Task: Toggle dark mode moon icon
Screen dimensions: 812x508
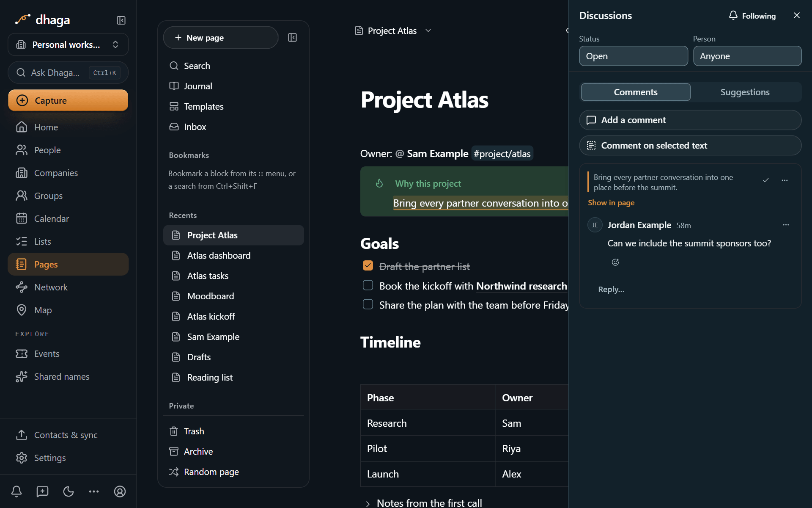Action: point(68,491)
